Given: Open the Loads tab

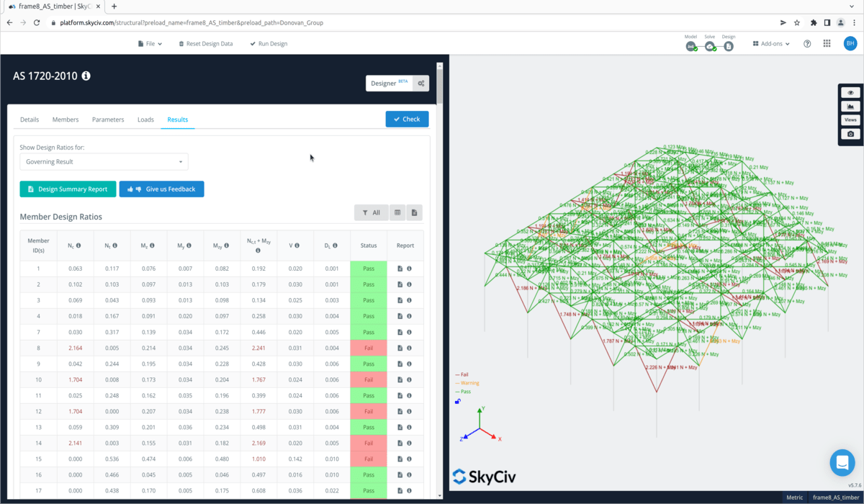Looking at the screenshot, I should pos(145,120).
